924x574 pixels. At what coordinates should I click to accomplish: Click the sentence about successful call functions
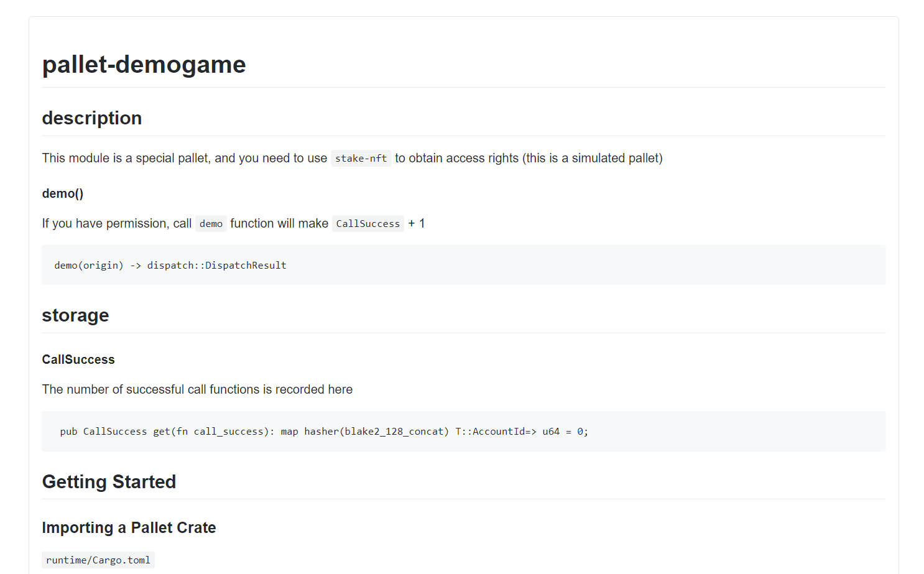pos(197,389)
